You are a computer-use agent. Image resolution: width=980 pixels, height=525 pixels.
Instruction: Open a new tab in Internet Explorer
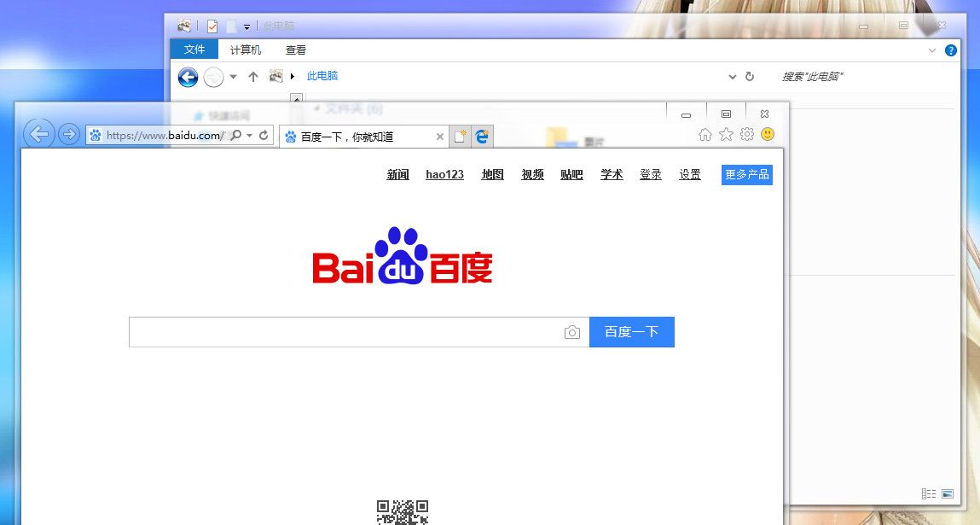[460, 137]
